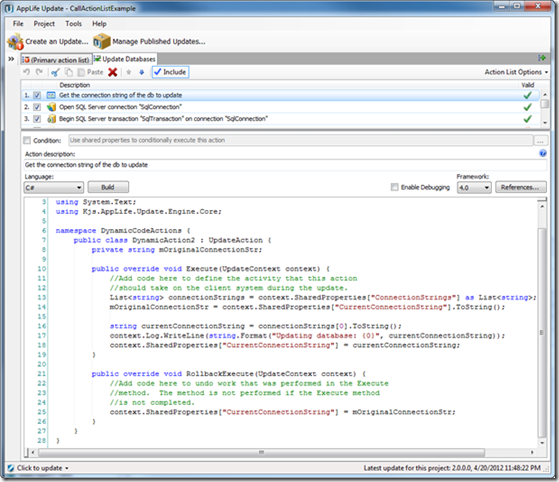Viewport: 559px width, 482px height.
Task: Open the Language C# dropdown
Action: coord(53,187)
